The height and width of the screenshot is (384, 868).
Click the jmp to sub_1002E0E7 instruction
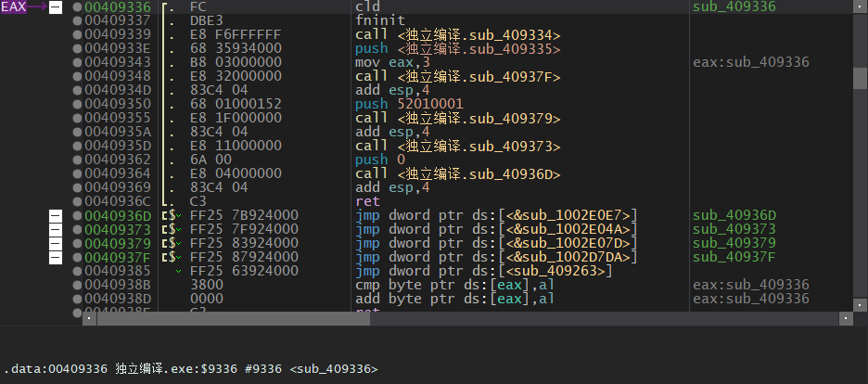(x=496, y=215)
